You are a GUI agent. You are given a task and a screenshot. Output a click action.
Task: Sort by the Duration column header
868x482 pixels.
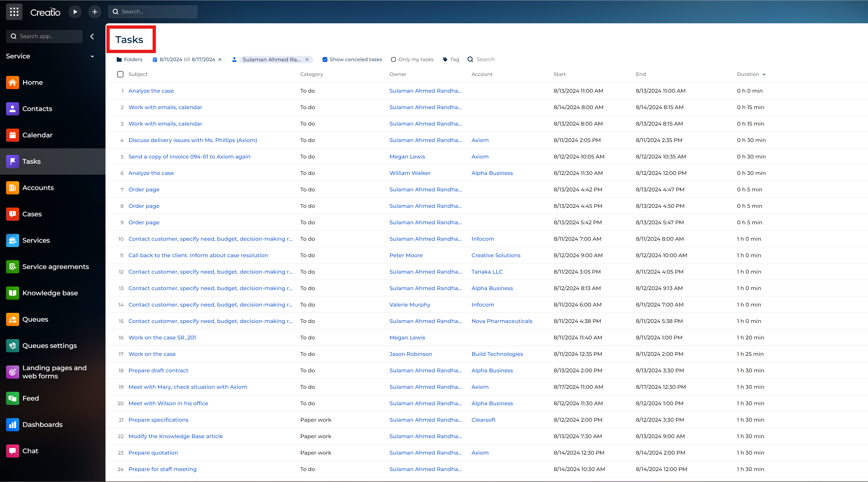pos(748,74)
